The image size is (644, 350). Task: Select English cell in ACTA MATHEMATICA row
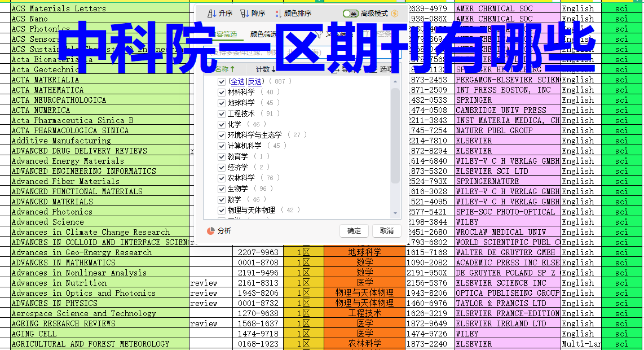point(581,90)
